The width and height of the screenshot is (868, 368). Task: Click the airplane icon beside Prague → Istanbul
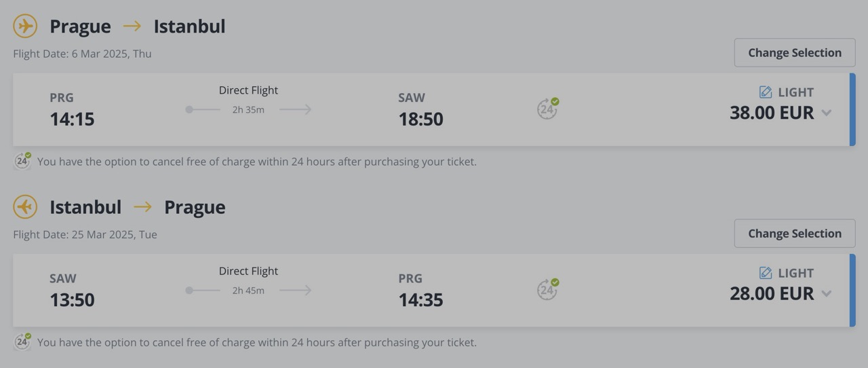(x=25, y=26)
